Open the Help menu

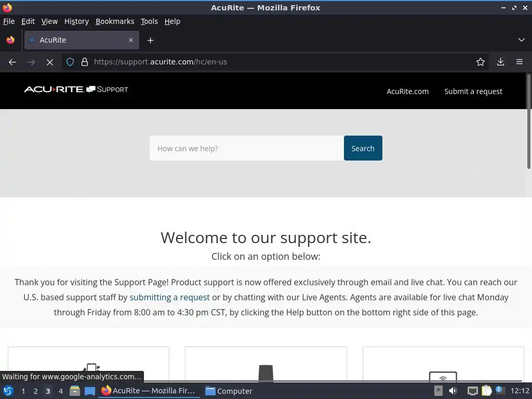pos(172,21)
